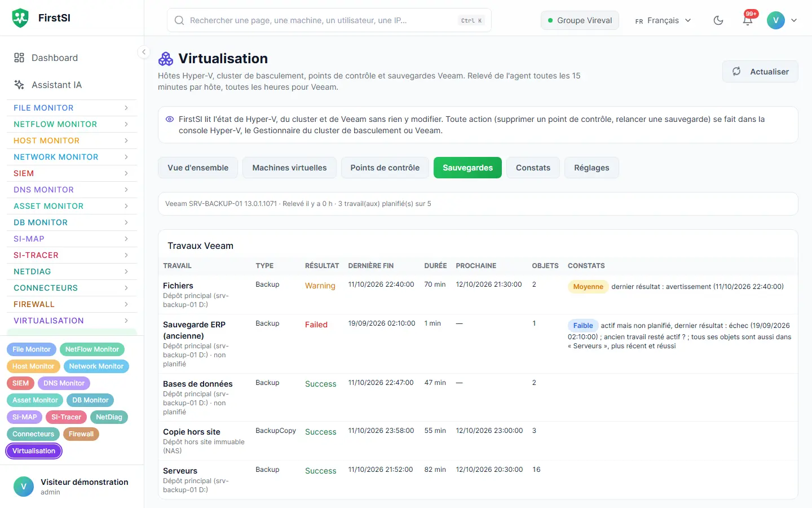Screen dimensions: 812x508
Task: Click the Firewall brown pill
Action: (81, 434)
